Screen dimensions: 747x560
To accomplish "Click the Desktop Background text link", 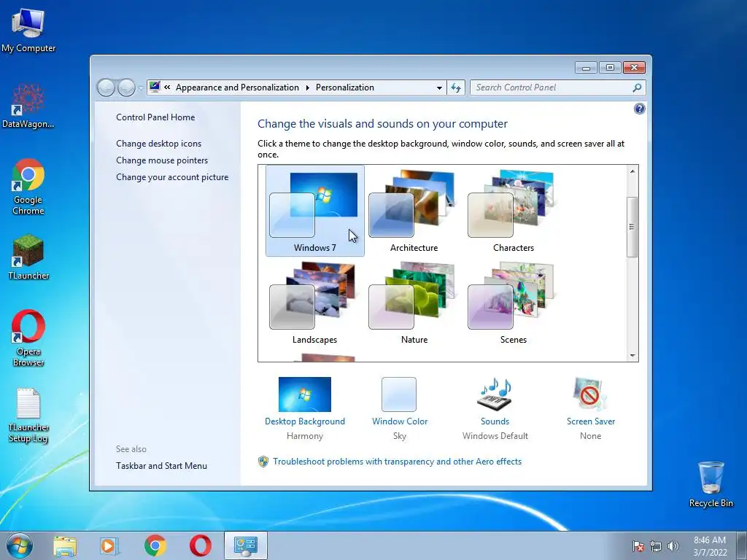I will coord(305,421).
